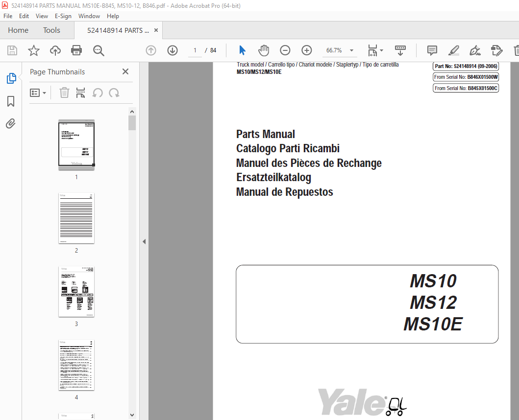
Task: Select the page 3 thumbnail
Action: click(x=76, y=292)
